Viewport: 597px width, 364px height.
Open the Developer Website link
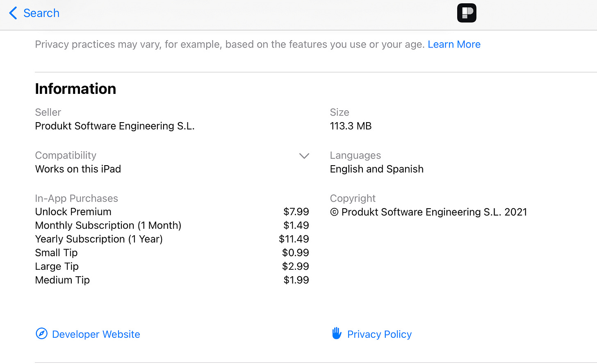coord(96,334)
